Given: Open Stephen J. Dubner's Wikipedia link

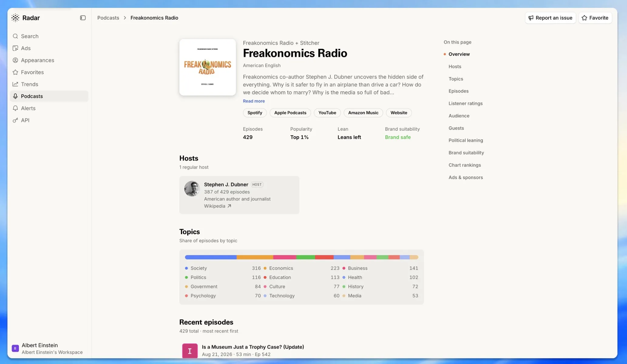Looking at the screenshot, I should point(217,206).
